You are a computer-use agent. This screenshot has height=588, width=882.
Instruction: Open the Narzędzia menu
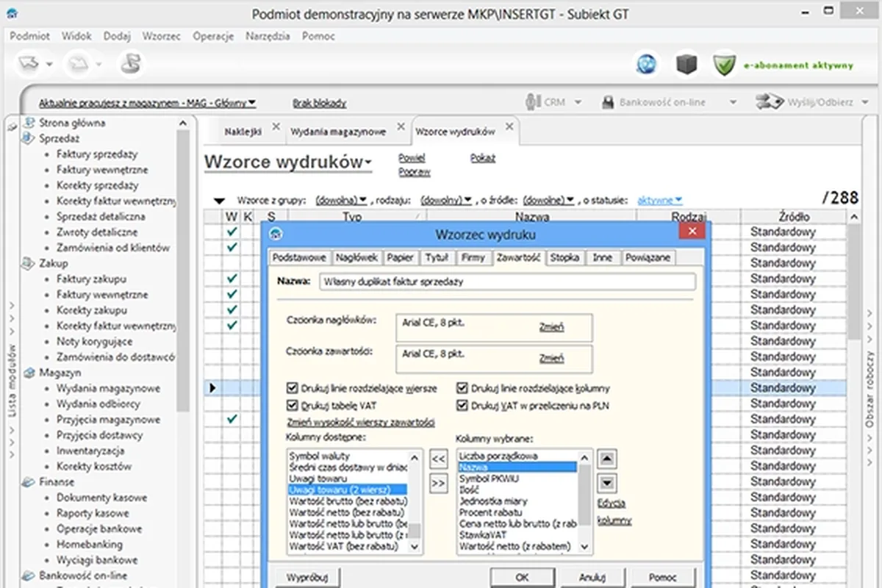268,35
